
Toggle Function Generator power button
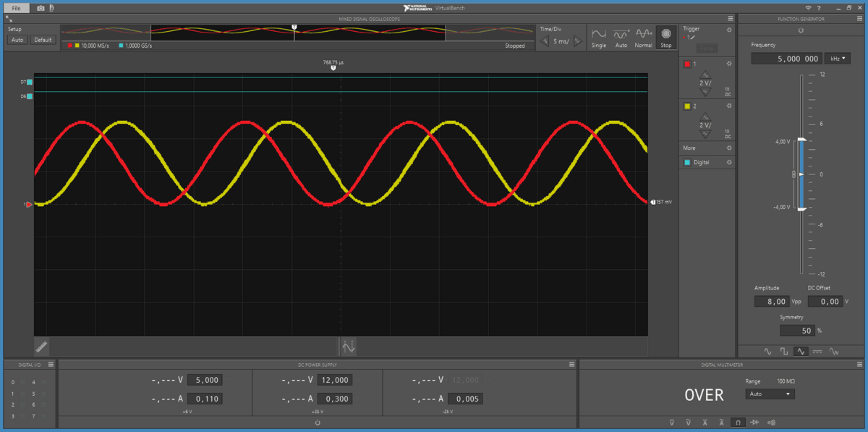[801, 30]
